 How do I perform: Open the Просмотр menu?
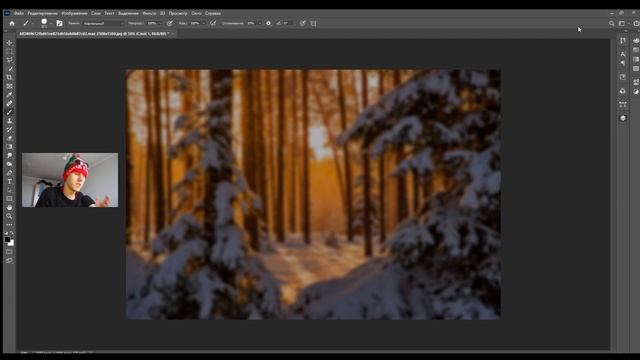pyautogui.click(x=178, y=13)
